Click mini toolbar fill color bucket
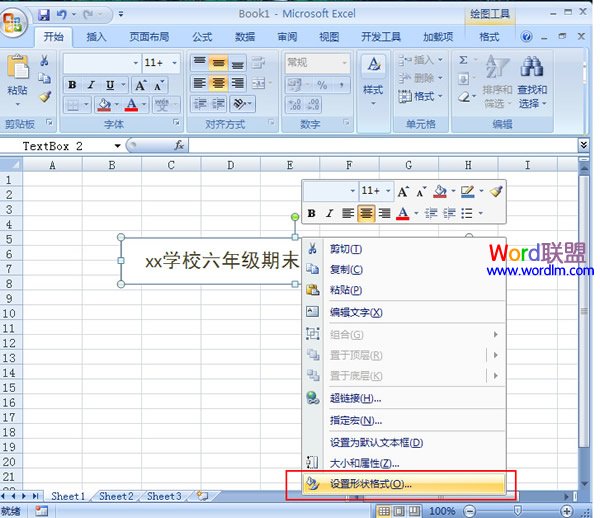 point(440,191)
